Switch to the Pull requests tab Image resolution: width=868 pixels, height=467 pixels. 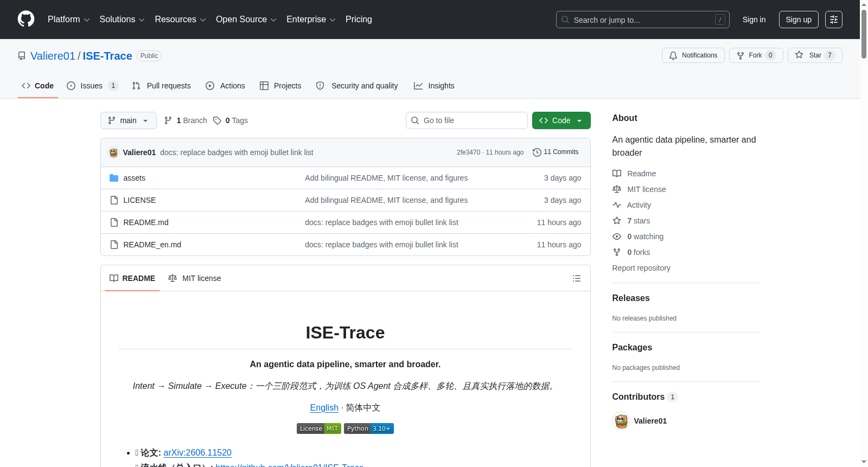pos(162,86)
